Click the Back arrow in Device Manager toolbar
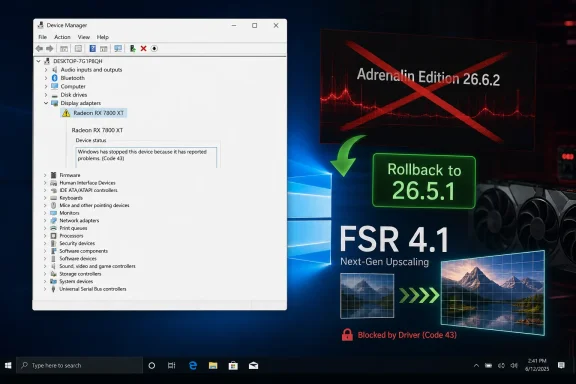576x384 pixels. pos(39,49)
